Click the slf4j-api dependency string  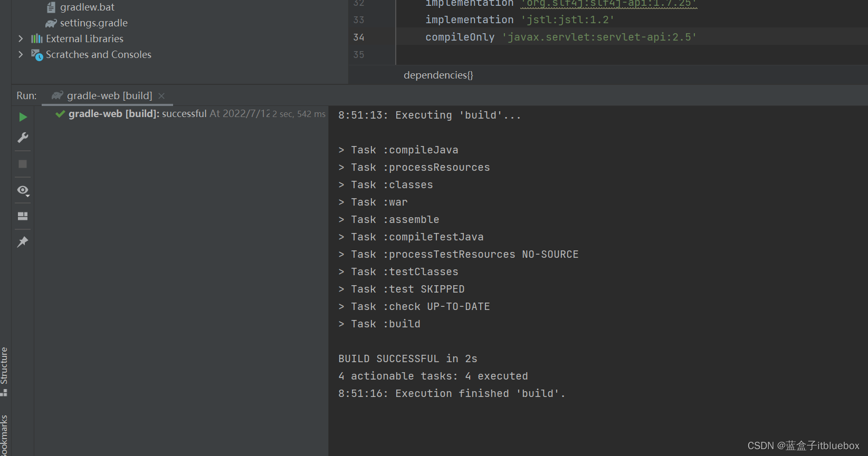pyautogui.click(x=609, y=4)
